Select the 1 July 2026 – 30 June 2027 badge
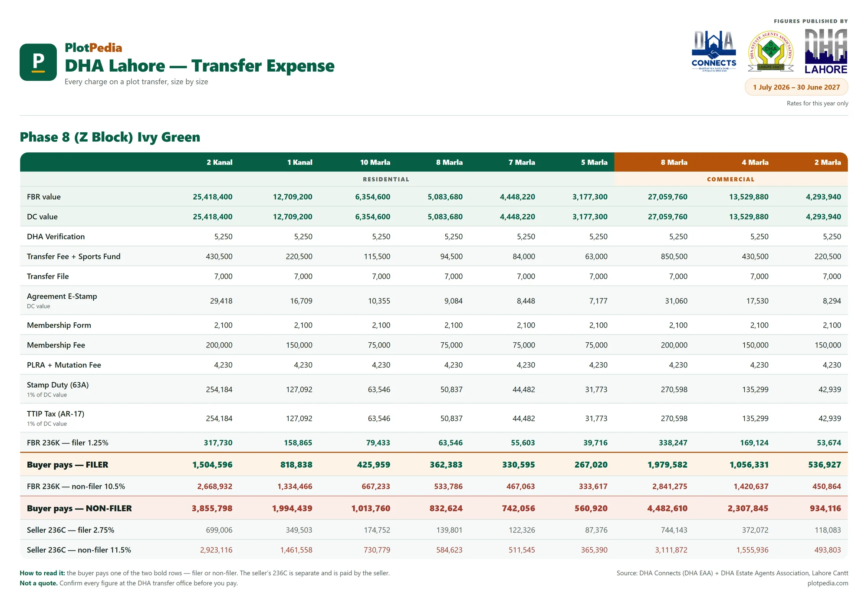Screen dimensions: 868x597 click(796, 87)
